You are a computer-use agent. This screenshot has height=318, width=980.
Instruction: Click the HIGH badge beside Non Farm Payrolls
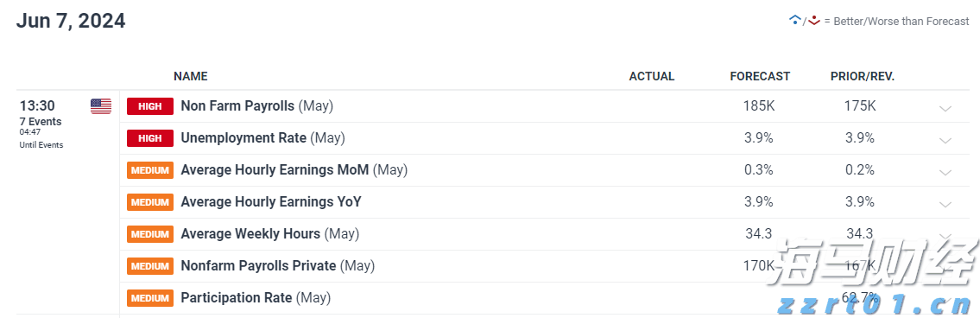coord(150,106)
